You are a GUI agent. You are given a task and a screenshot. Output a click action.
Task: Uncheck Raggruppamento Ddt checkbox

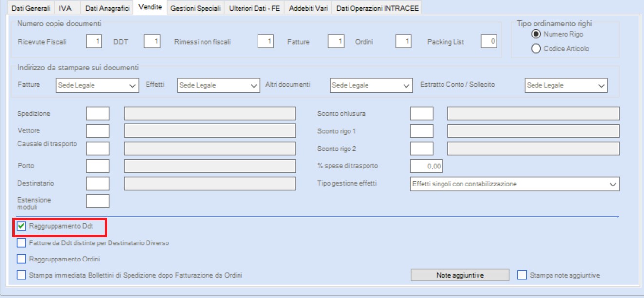point(21,226)
